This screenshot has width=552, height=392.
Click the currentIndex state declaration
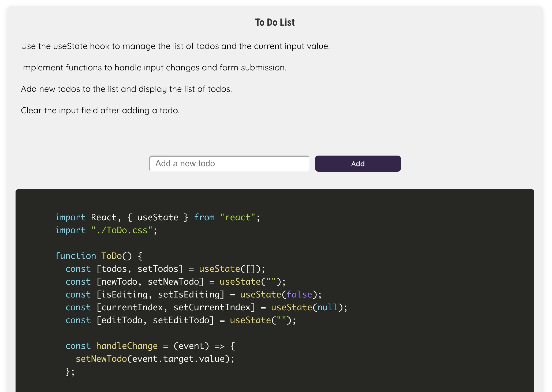coord(206,307)
